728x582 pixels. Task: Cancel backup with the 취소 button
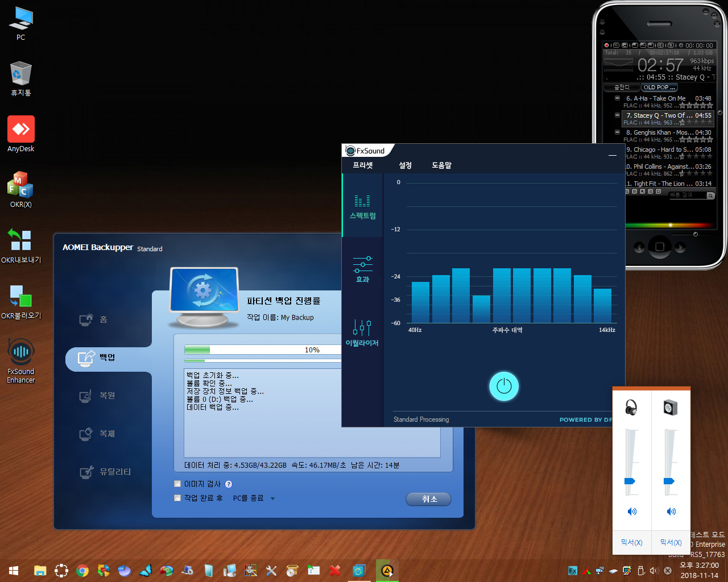[429, 499]
